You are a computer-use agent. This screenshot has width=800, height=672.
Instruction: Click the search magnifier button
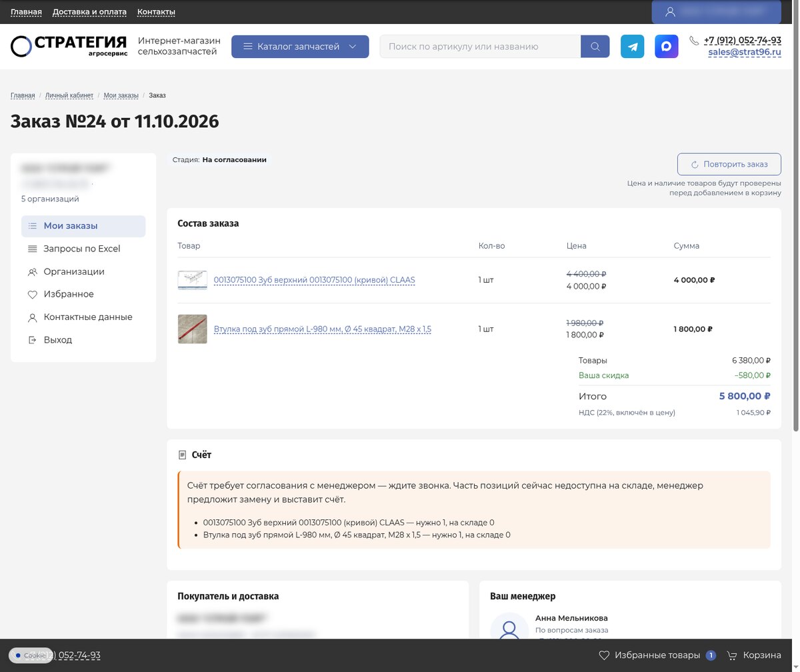595,47
